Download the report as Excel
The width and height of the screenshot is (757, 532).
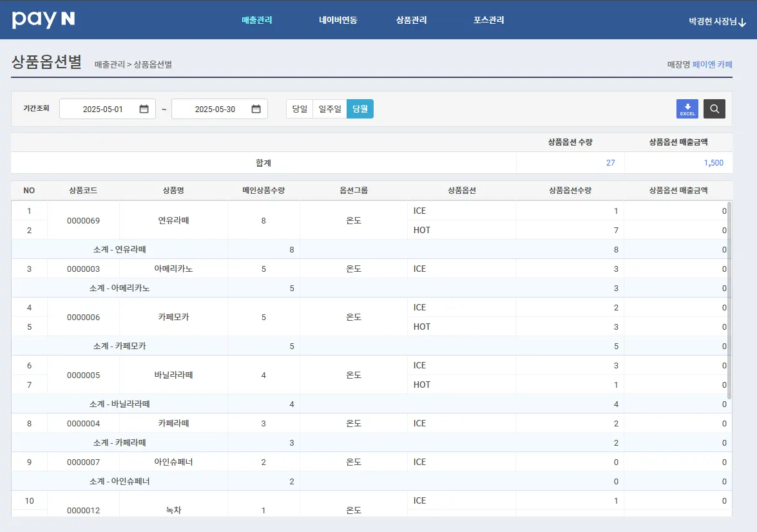point(687,109)
